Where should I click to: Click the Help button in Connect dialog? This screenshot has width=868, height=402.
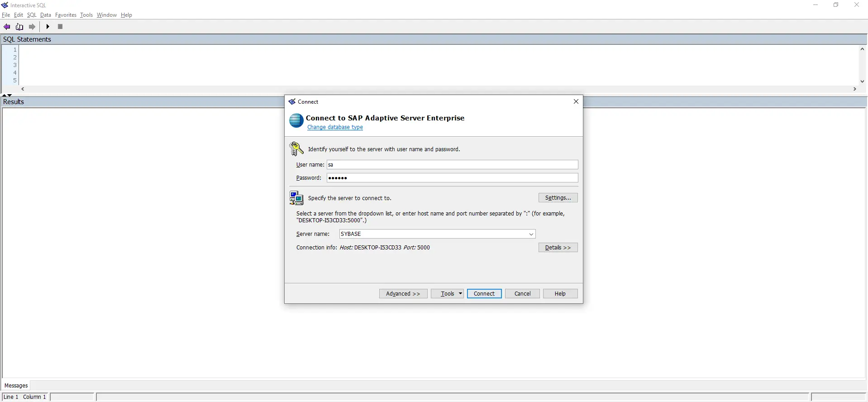point(560,294)
